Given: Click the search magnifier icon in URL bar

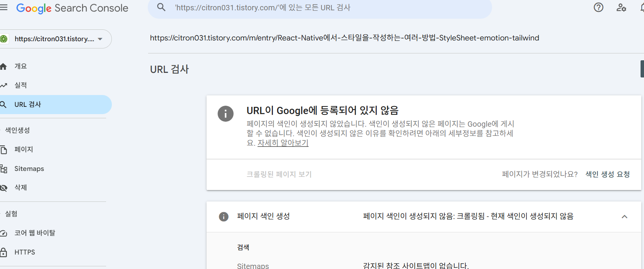Looking at the screenshot, I should 161,7.
